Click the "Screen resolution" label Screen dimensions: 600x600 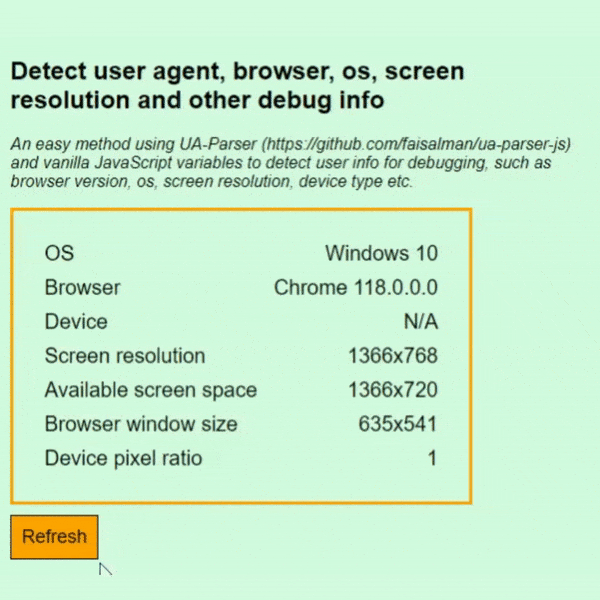(125, 355)
